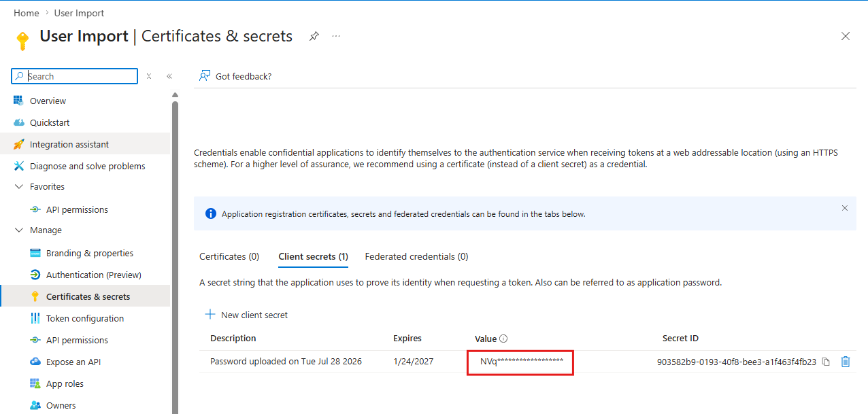Copy the Secret ID to clipboard

coord(826,362)
